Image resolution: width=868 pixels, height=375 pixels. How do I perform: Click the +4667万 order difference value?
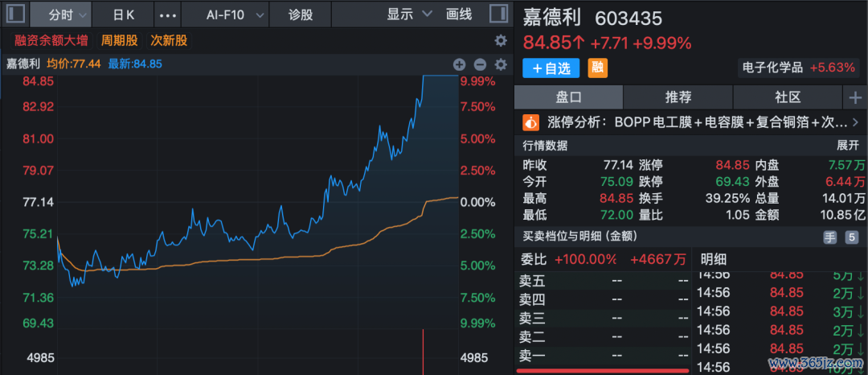[x=658, y=258]
